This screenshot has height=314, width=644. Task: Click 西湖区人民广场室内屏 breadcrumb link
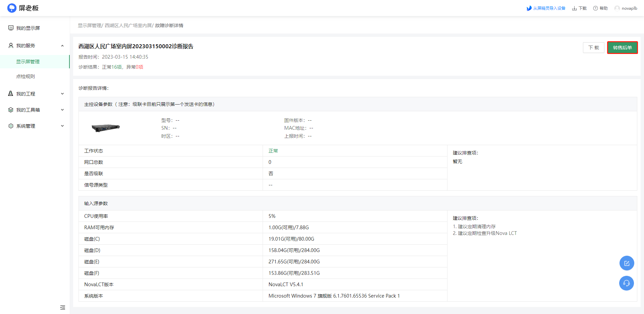pos(128,25)
